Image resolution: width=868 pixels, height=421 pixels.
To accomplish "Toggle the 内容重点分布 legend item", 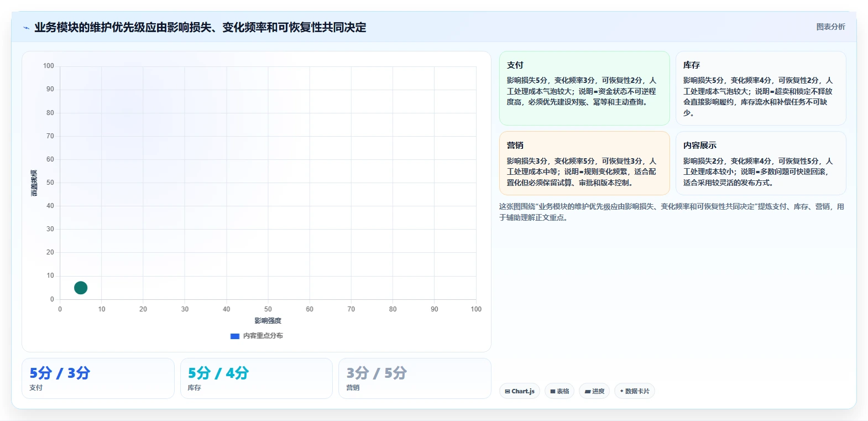I will tap(257, 336).
